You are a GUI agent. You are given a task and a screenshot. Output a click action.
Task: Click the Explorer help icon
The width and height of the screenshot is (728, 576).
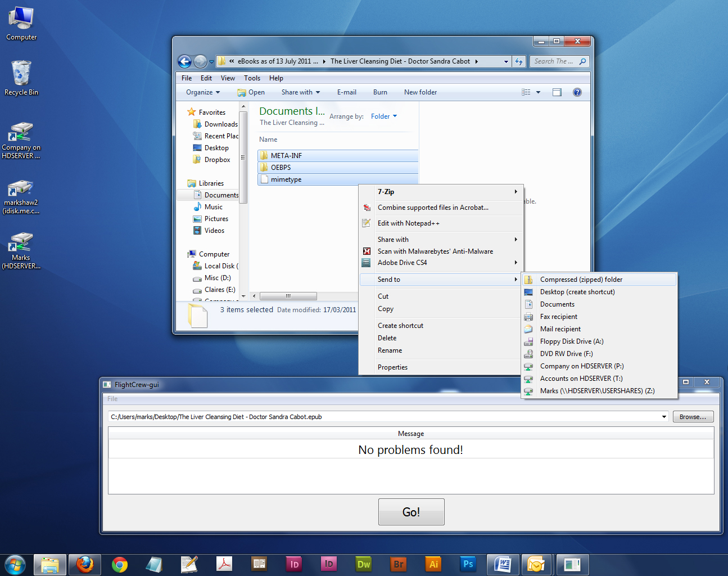[x=577, y=92]
